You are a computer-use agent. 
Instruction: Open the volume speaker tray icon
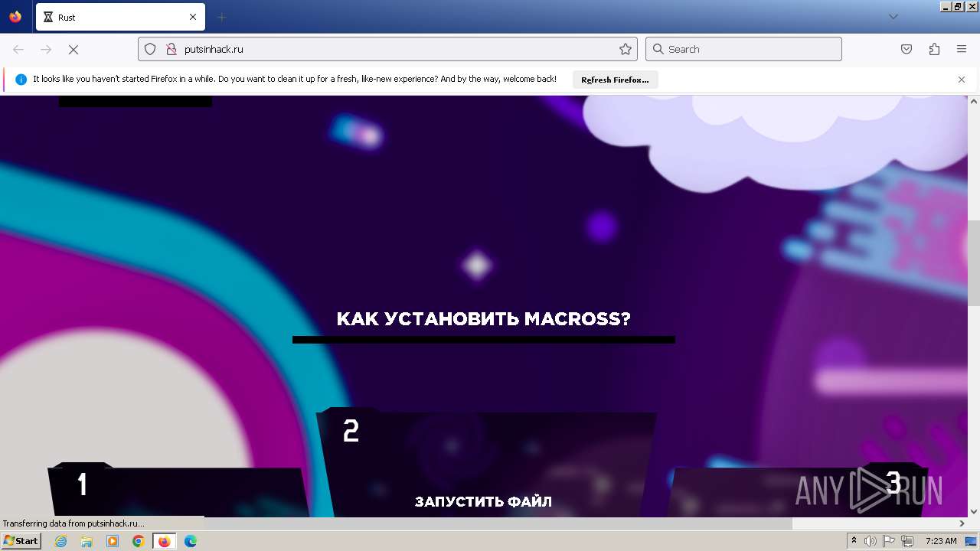click(x=871, y=541)
